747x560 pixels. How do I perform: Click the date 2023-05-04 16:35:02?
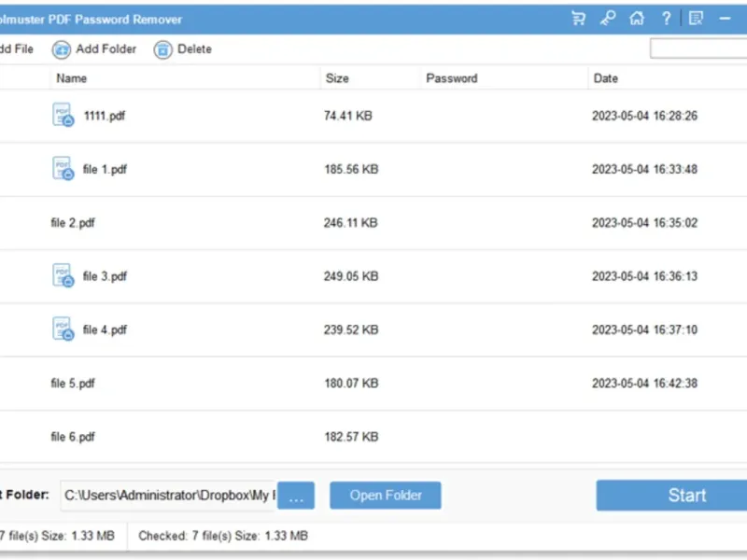coord(644,223)
